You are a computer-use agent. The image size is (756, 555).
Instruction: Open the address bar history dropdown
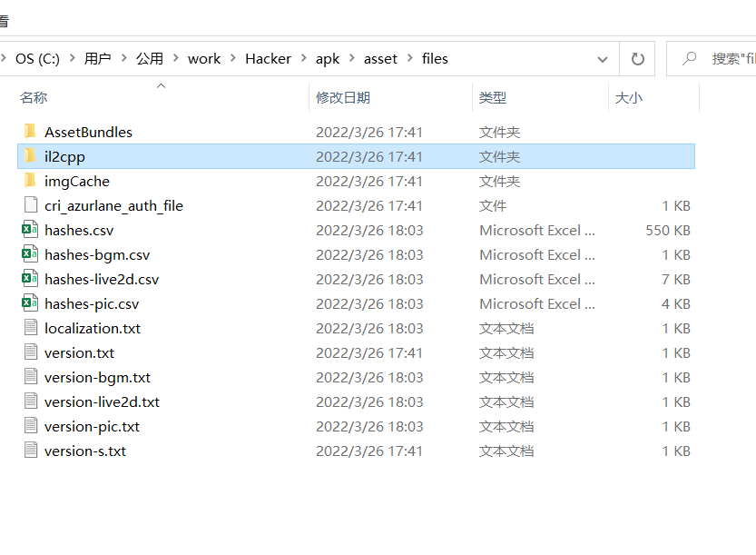(603, 59)
